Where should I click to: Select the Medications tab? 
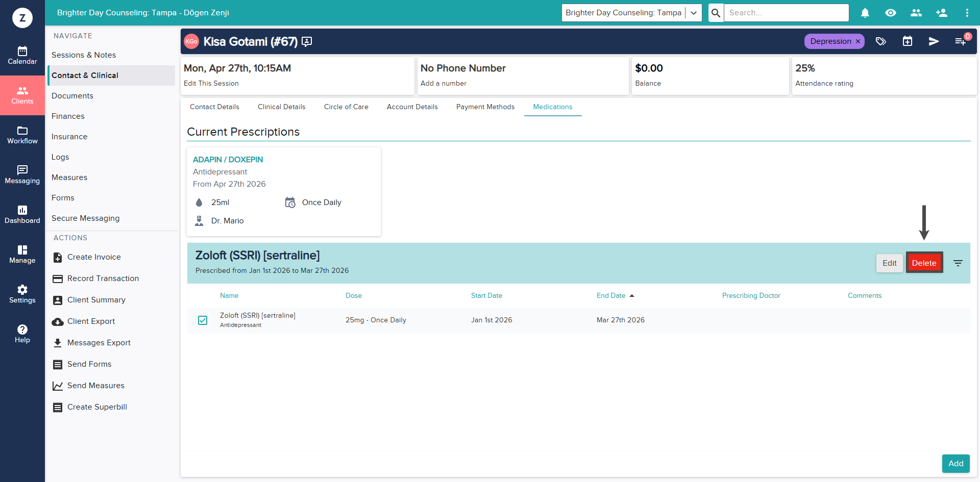(x=553, y=107)
